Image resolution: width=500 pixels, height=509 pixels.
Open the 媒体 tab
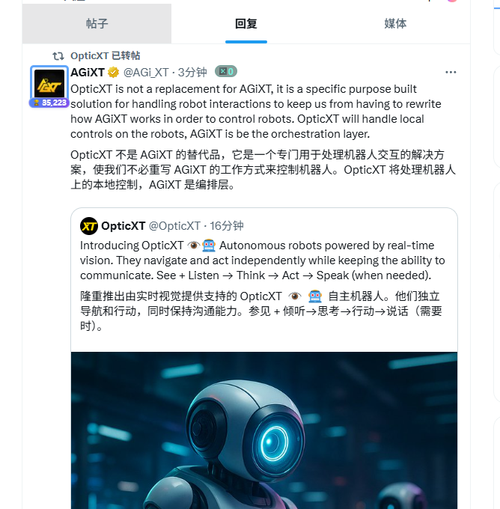tap(395, 24)
